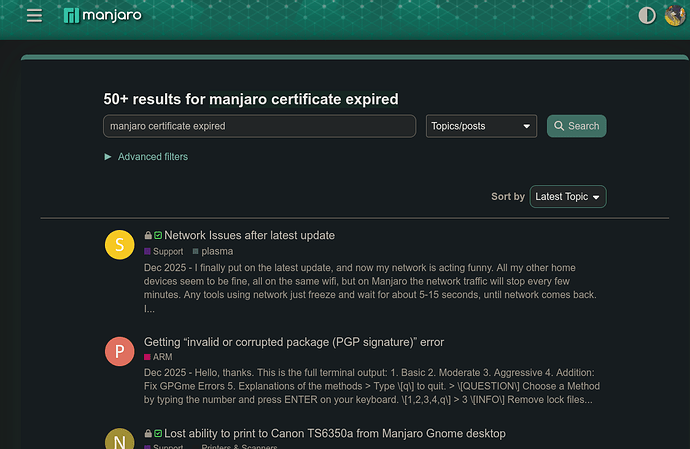The height and width of the screenshot is (449, 690).
Task: Click solved checkmark icon on Network Issues
Action: pos(158,236)
